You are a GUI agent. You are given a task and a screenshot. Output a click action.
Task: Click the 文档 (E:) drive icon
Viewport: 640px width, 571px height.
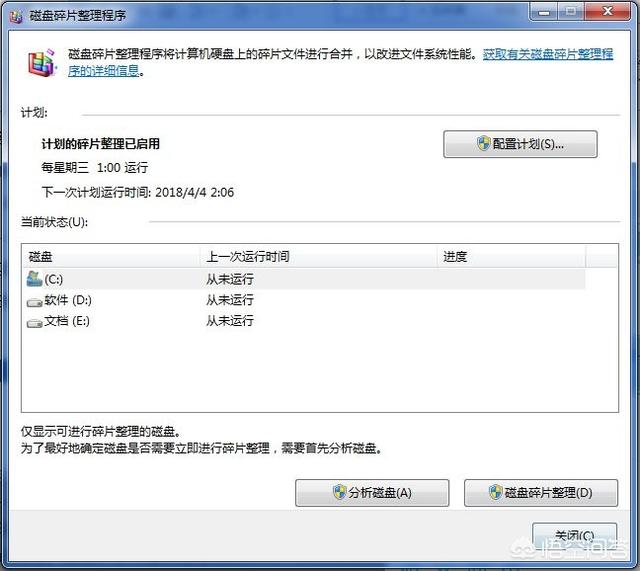coord(34,323)
